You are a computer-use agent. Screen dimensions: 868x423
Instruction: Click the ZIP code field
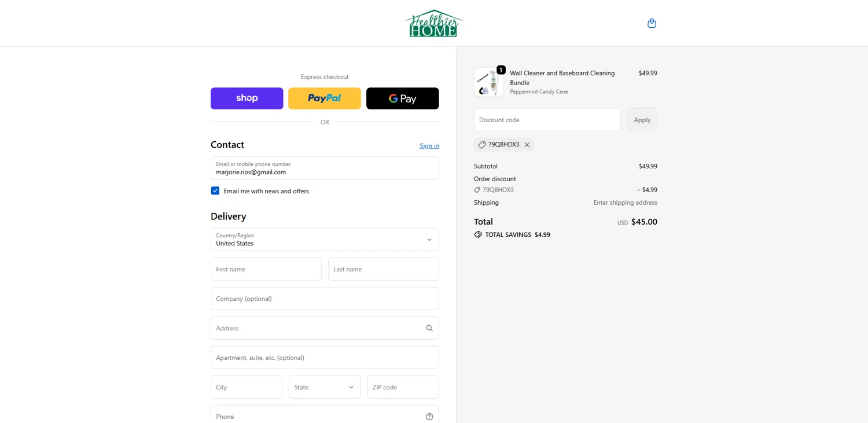tap(403, 387)
